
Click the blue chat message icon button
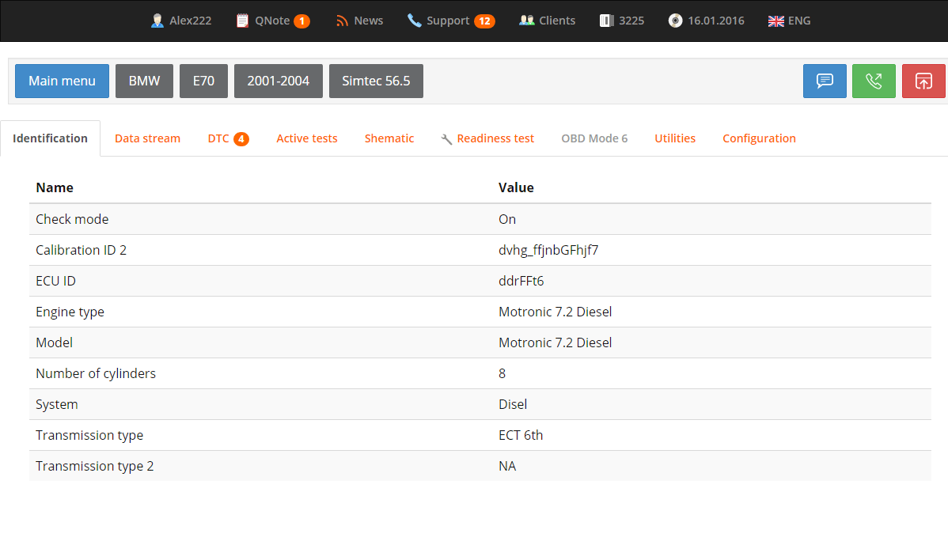[x=825, y=81]
